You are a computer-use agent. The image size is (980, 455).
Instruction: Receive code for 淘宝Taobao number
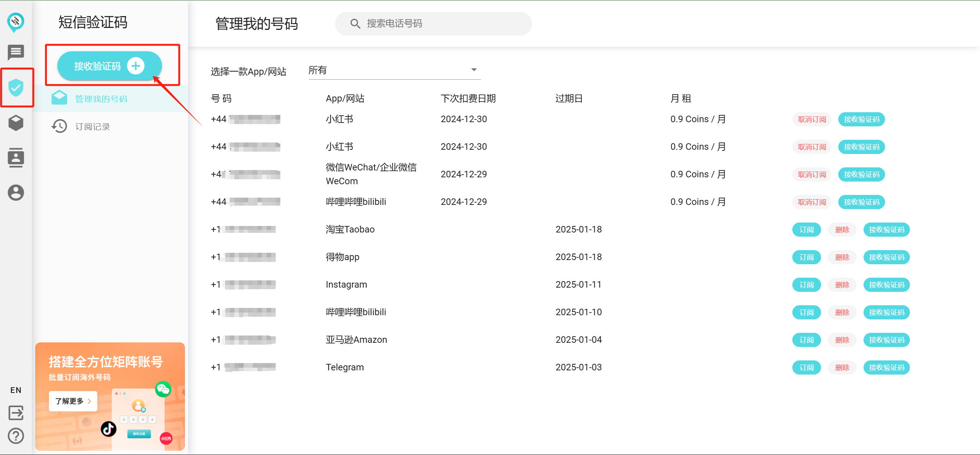tap(887, 230)
